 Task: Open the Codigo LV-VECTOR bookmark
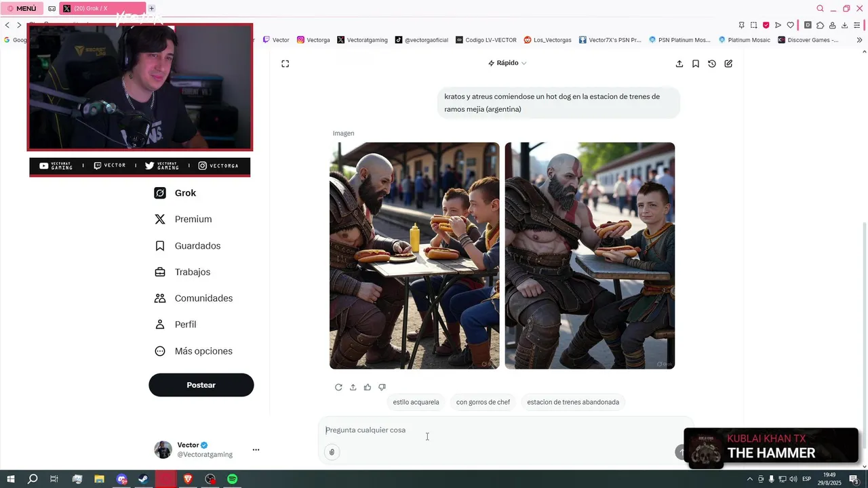pyautogui.click(x=486, y=40)
